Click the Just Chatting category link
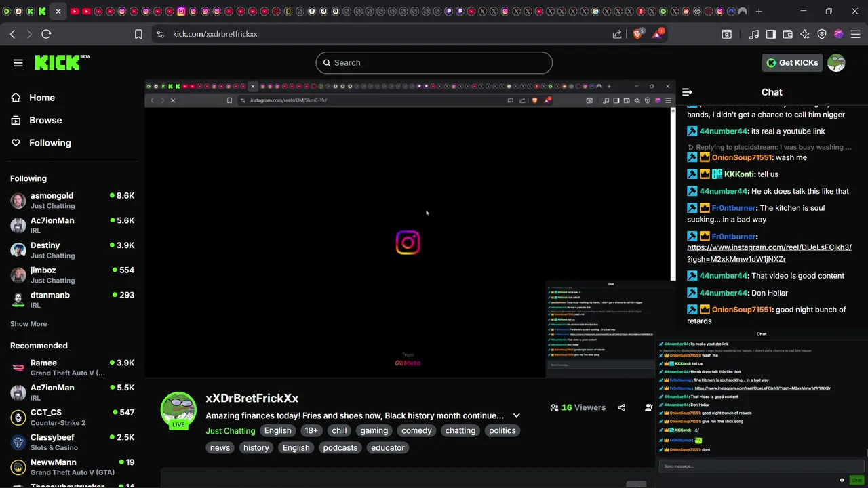868x488 pixels. point(231,431)
